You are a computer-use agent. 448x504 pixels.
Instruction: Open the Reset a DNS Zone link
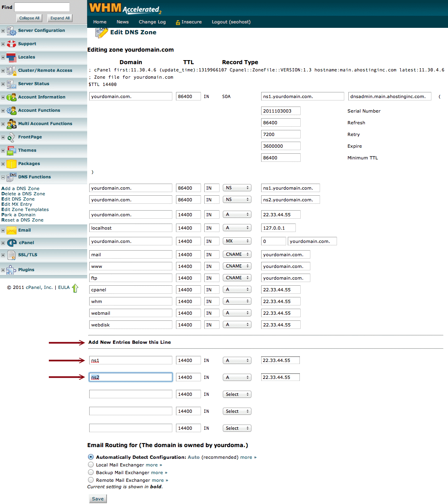pos(22,220)
